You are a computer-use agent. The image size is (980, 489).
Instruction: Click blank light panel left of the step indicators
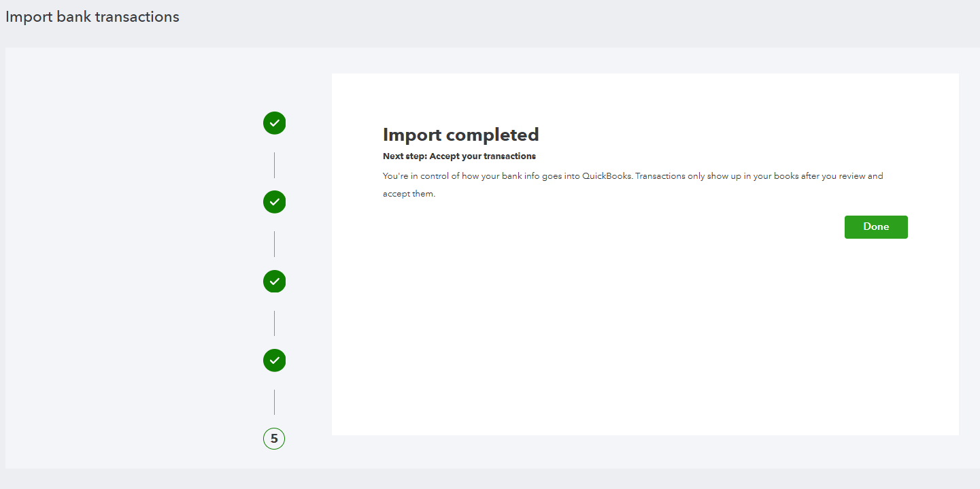[136, 272]
